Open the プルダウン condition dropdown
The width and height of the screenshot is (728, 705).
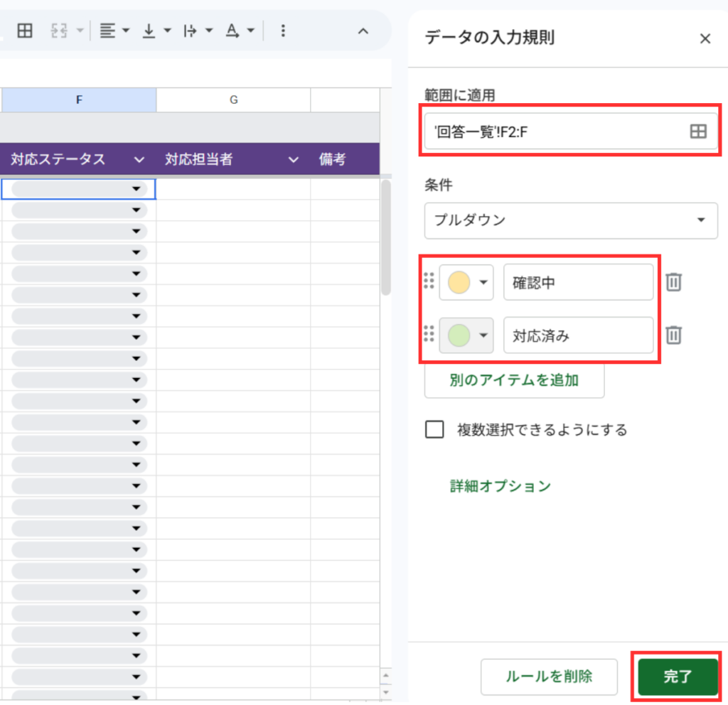571,220
